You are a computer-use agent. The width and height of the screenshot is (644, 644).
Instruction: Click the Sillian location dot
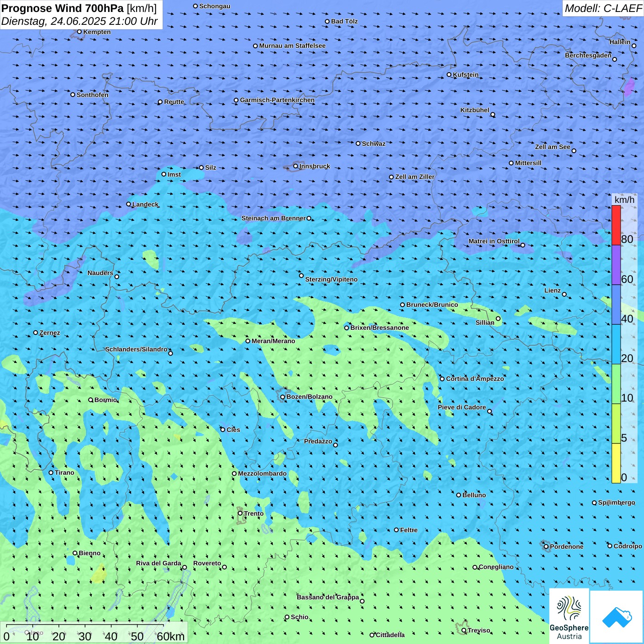coord(498,318)
